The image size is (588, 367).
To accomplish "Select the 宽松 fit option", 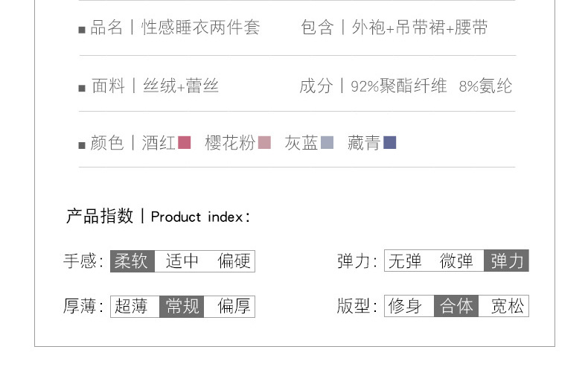I will point(507,306).
